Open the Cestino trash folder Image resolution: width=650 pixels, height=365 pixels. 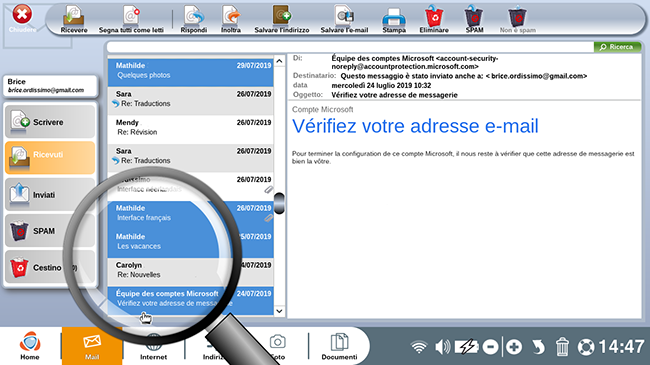[50, 267]
